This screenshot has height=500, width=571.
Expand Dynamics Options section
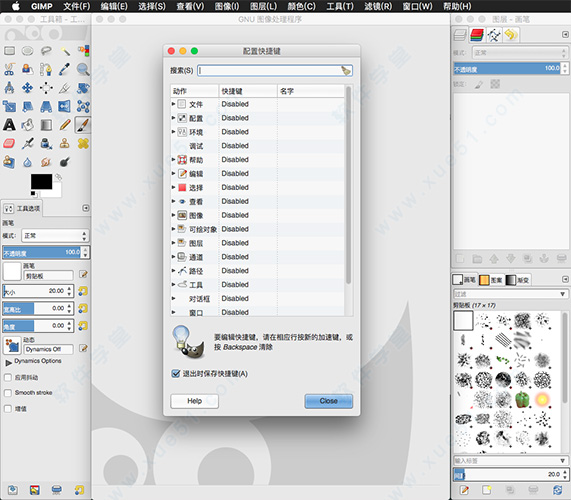[8, 363]
